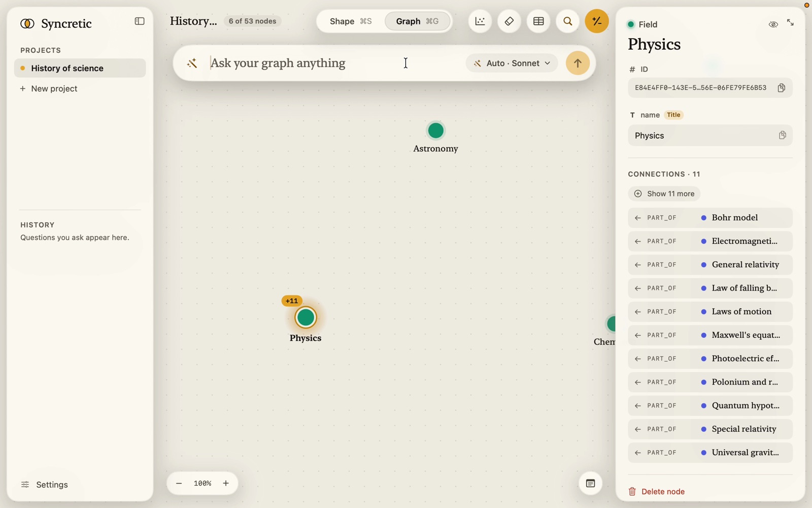
Task: Copy the node ID to clipboard
Action: click(782, 88)
